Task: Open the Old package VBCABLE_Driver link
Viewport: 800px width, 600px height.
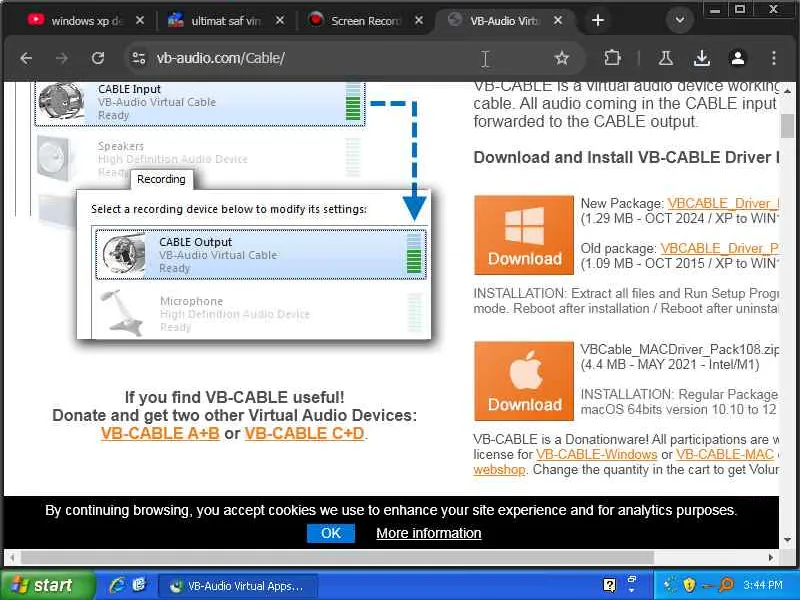Action: click(x=719, y=248)
